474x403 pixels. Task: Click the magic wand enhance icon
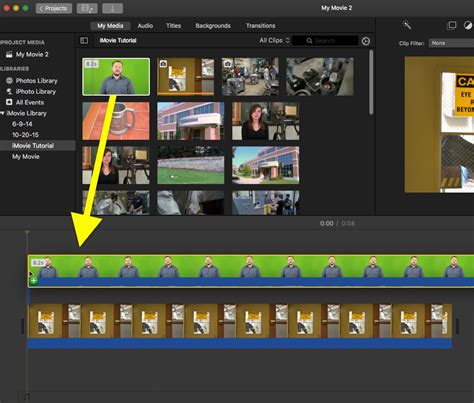[x=407, y=25]
